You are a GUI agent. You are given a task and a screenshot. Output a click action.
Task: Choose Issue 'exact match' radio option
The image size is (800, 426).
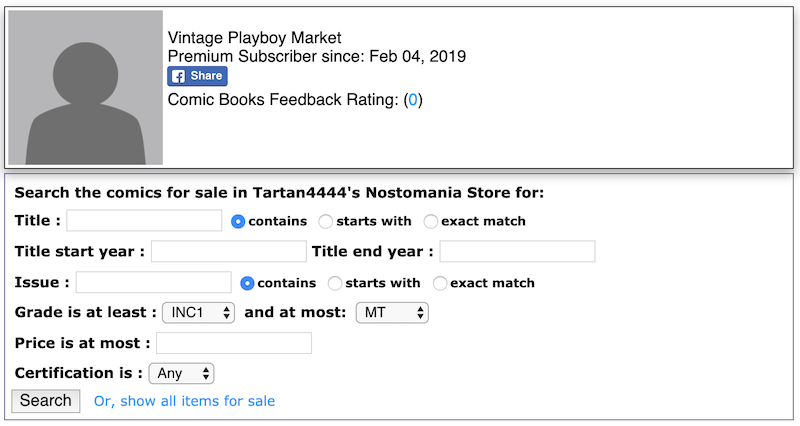pos(440,283)
